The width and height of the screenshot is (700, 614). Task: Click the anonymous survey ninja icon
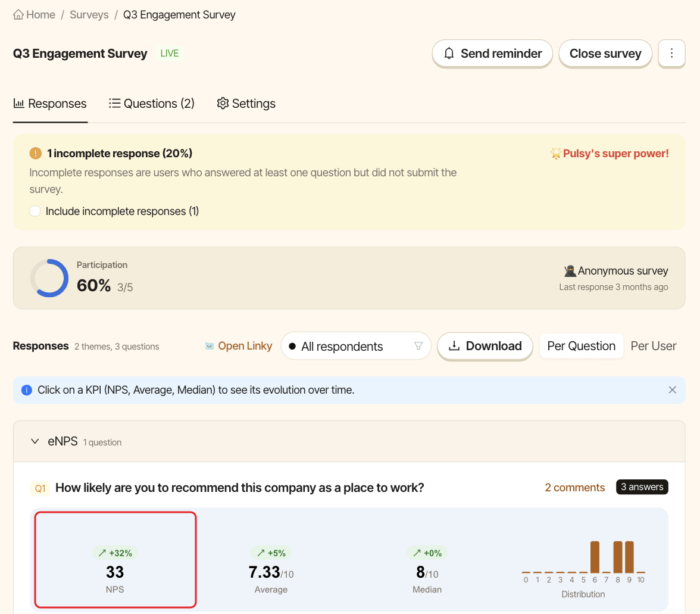click(x=570, y=270)
